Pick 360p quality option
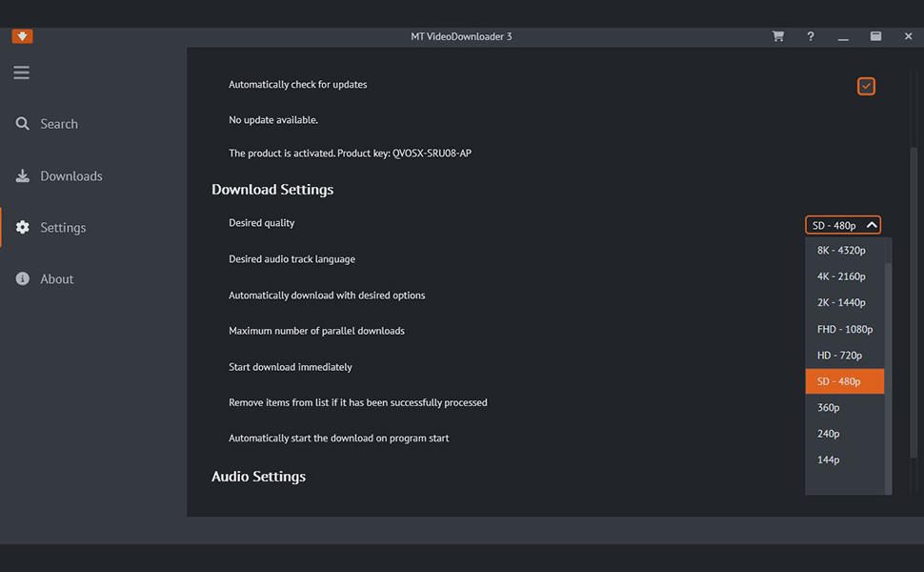The width and height of the screenshot is (924, 572). 844,407
